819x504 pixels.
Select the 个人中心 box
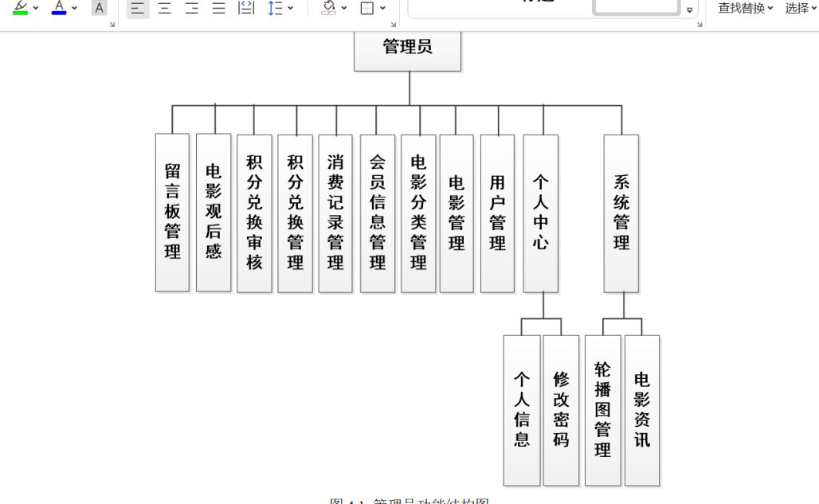pyautogui.click(x=541, y=213)
